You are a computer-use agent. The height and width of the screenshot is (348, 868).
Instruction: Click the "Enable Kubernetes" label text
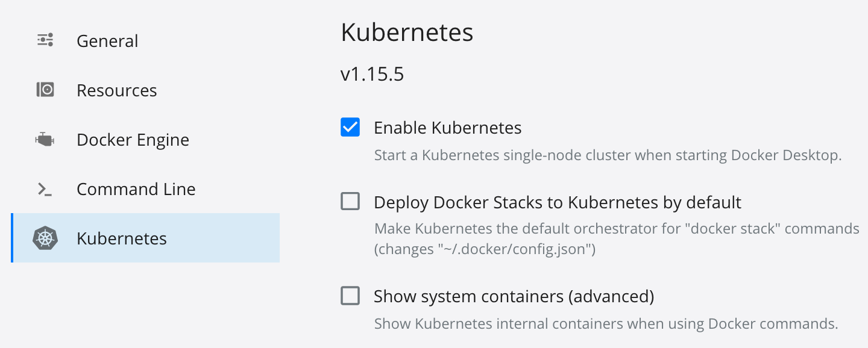tap(447, 128)
